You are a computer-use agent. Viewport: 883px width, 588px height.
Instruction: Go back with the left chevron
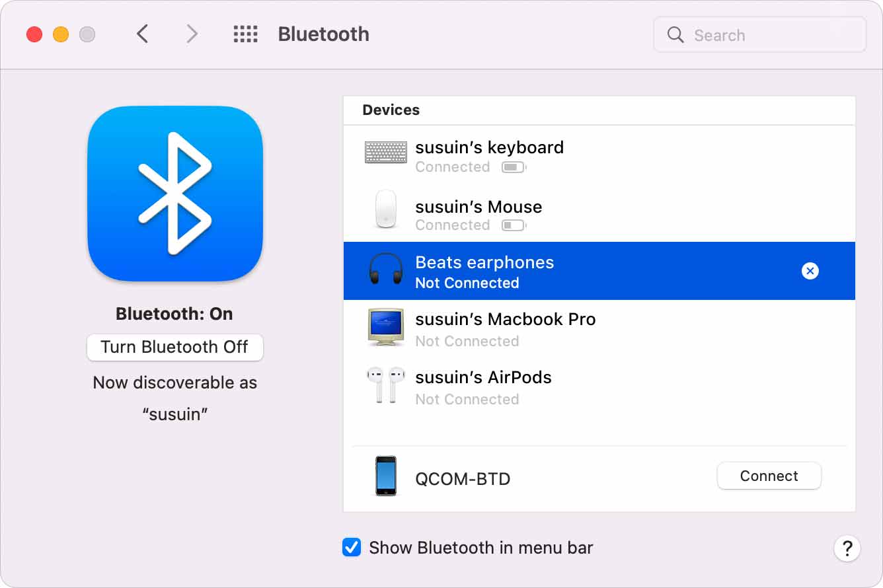click(x=142, y=34)
